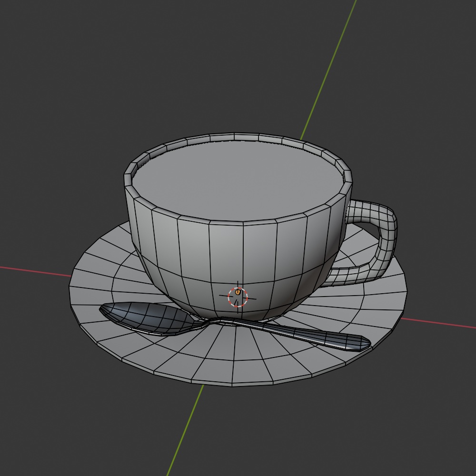Click the center origin point marker
Viewport: 476px width, 476px height.
(238, 291)
